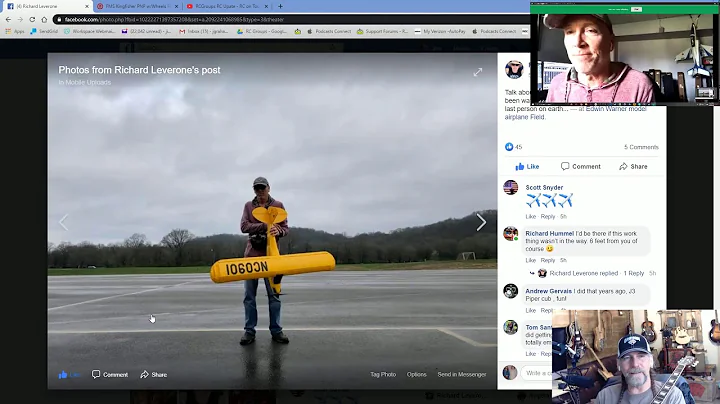View the 45 like reactions
The image size is (720, 404).
click(x=513, y=147)
